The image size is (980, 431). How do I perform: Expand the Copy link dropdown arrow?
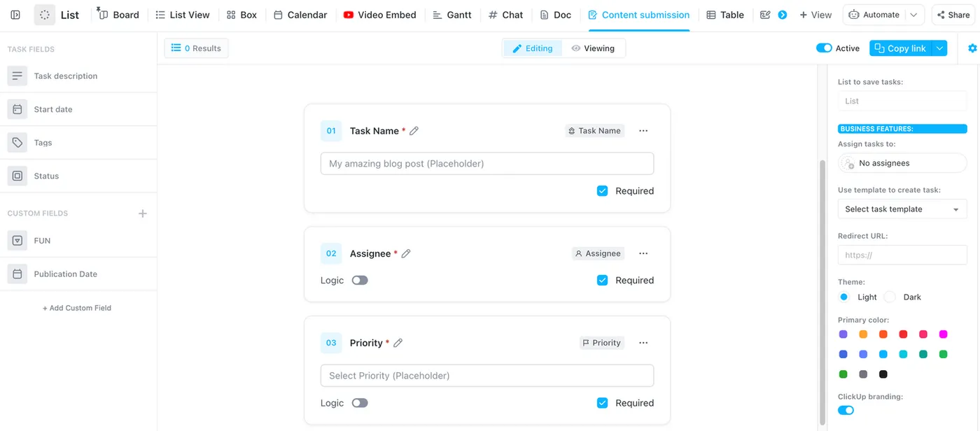(940, 48)
